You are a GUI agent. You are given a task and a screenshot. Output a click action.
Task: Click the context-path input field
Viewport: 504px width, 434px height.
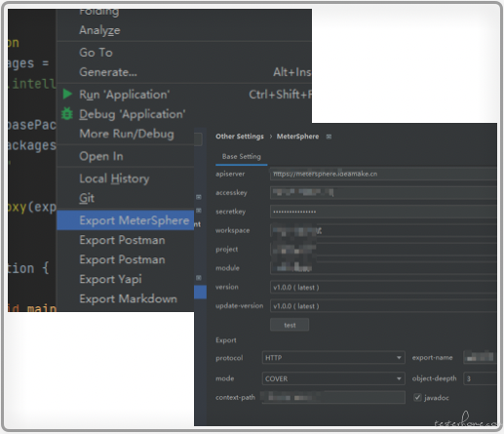coord(333,397)
